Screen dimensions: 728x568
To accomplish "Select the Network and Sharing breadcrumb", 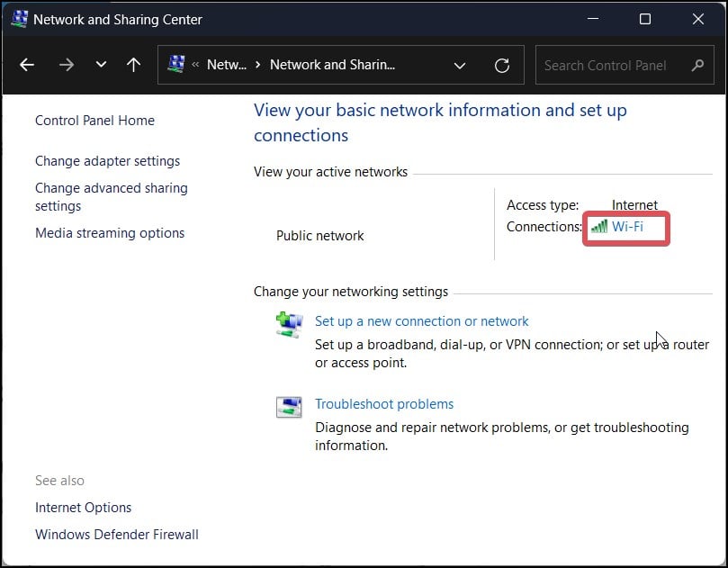I will pyautogui.click(x=332, y=65).
